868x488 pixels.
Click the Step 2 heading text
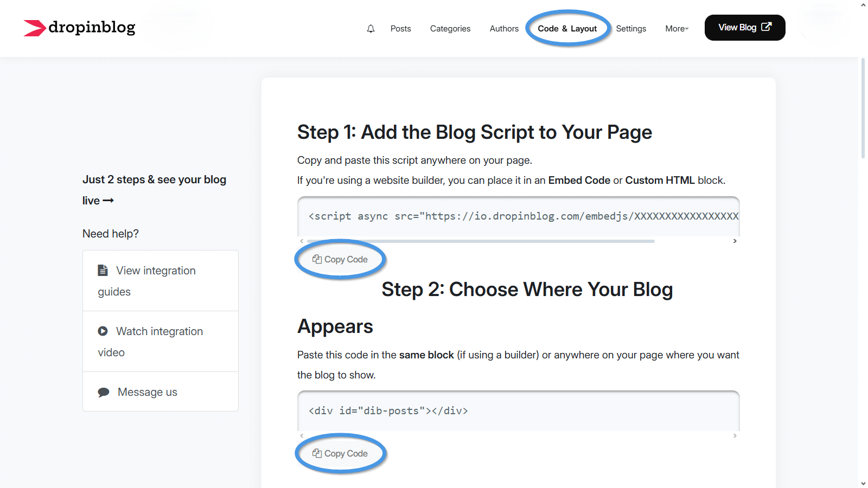pyautogui.click(x=485, y=307)
